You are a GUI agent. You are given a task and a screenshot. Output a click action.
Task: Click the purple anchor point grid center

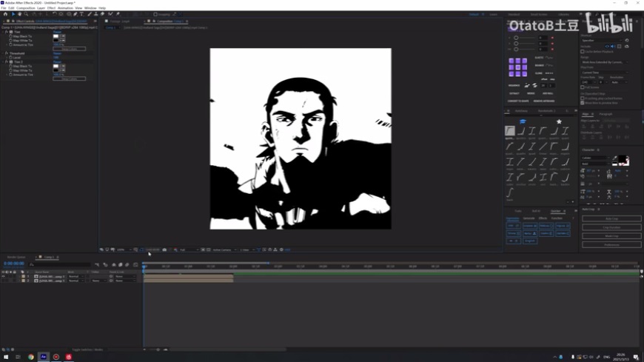coord(518,67)
